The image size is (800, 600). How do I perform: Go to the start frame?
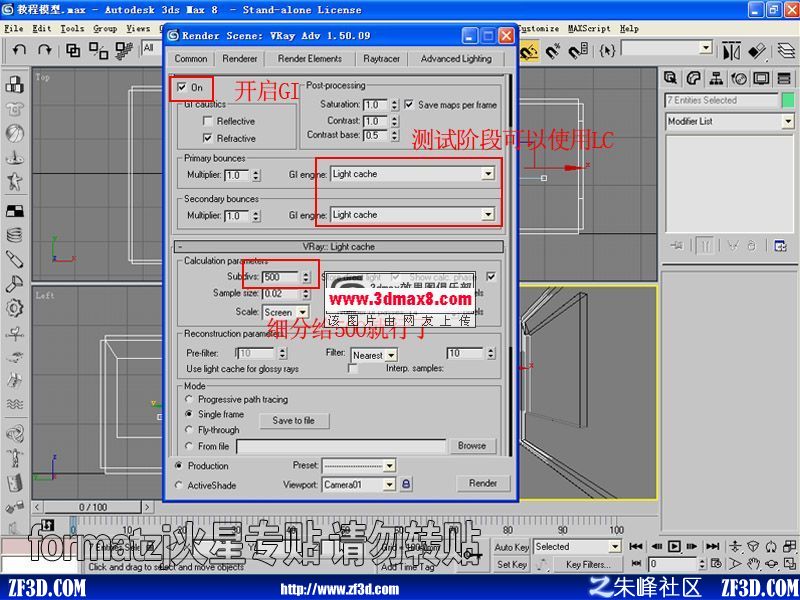636,546
